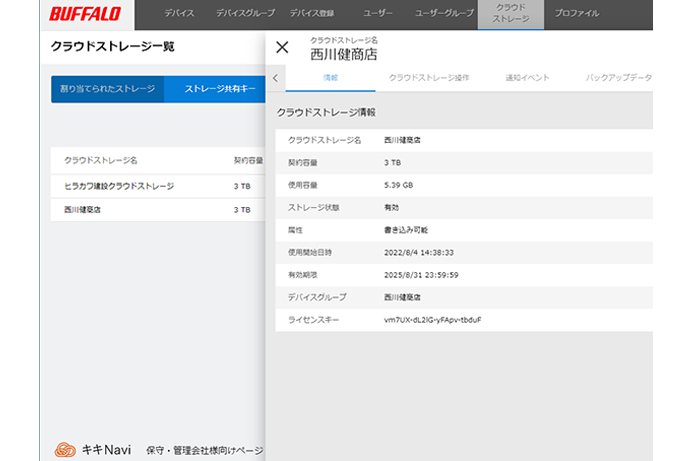Click the ストレージ状態 value 有効
This screenshot has width=692, height=461.
pos(391,207)
